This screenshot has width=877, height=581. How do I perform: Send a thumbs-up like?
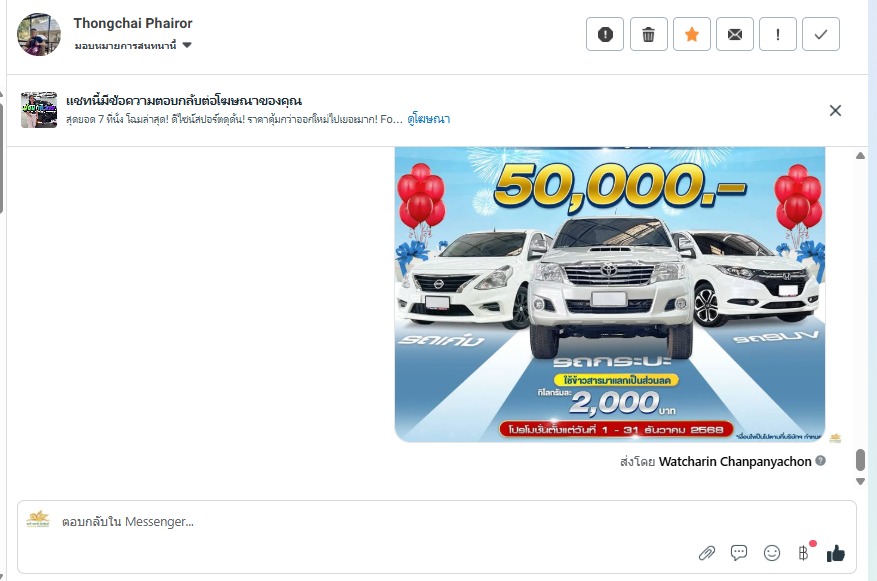[x=836, y=553]
